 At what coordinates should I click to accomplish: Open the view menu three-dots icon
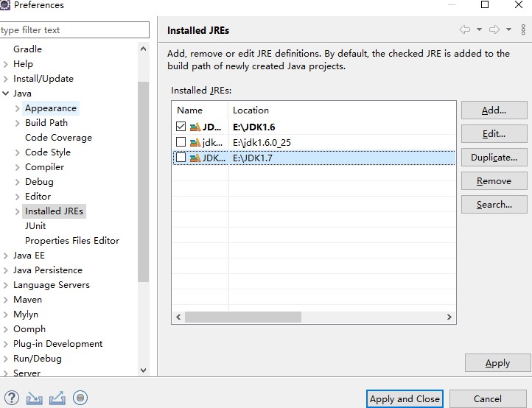523,30
